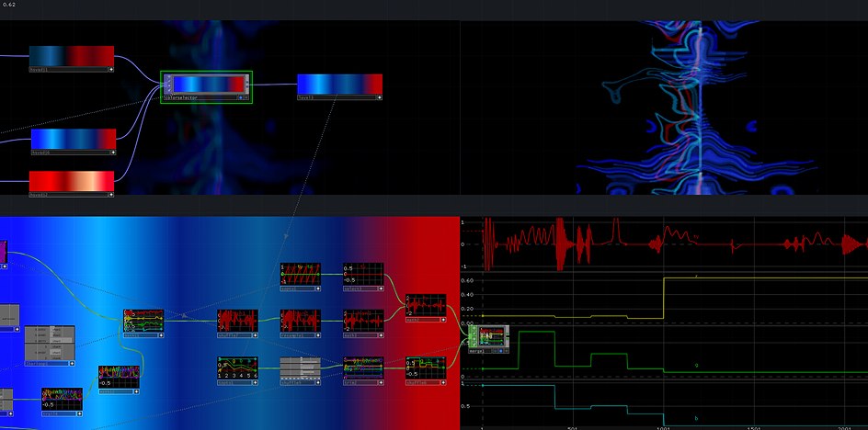Screen dimensions: 868x430
Task: Toggle viewer plus on the larger gray table node
Action: (72, 364)
